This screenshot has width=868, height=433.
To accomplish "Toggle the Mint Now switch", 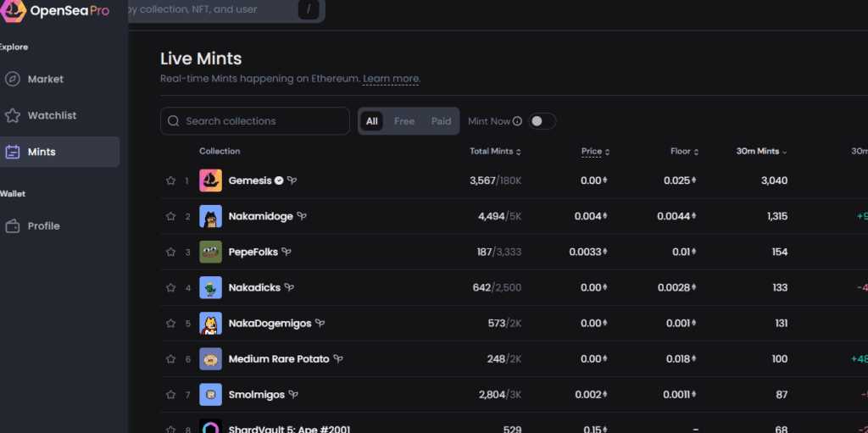I will [542, 121].
